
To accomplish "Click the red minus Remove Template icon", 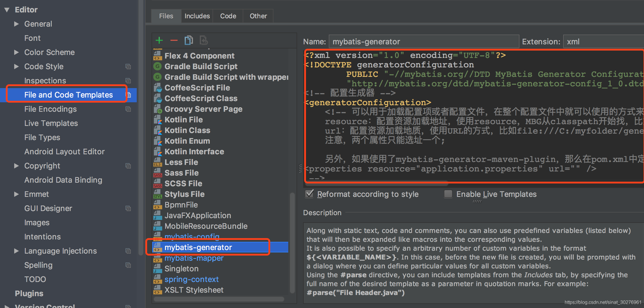I will (x=174, y=40).
